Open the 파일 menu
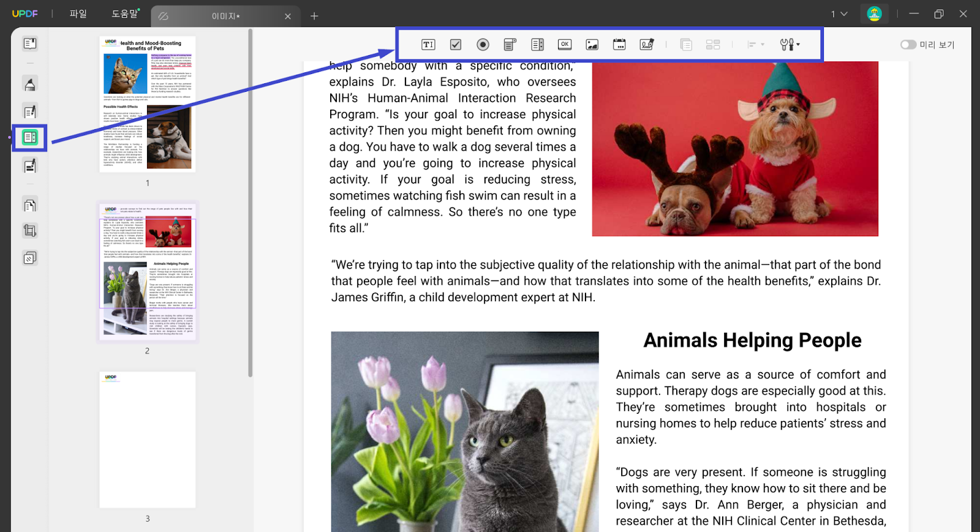Viewport: 980px width, 532px height. point(78,14)
